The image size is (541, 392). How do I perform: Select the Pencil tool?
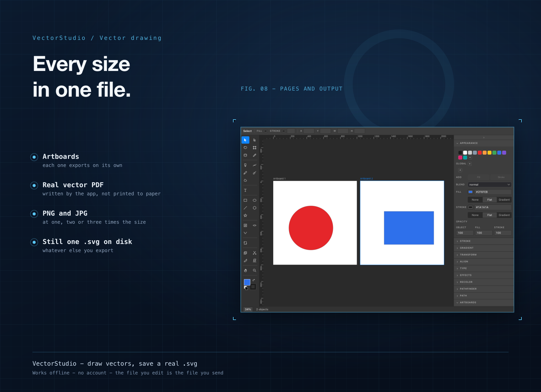(x=245, y=173)
